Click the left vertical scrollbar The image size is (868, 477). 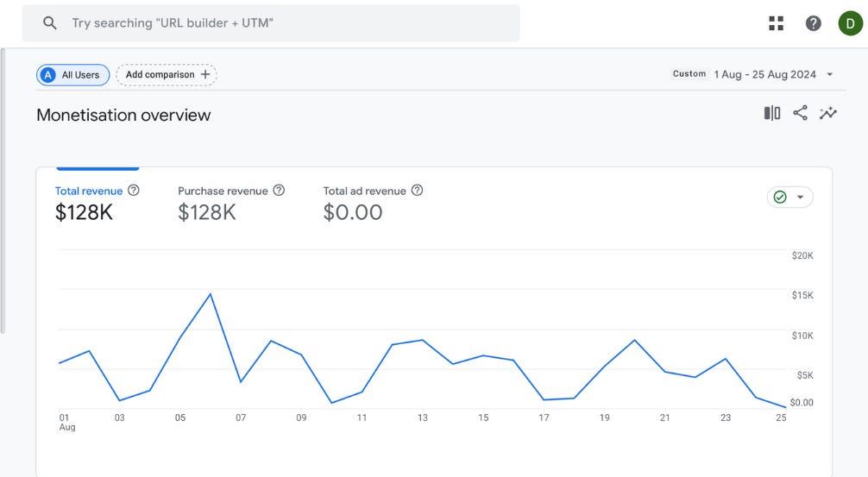(x=3, y=190)
